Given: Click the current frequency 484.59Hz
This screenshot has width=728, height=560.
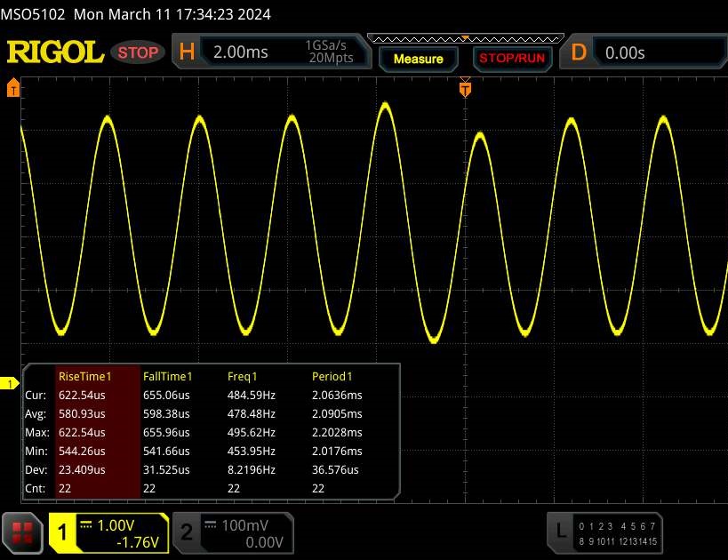Looking at the screenshot, I should pyautogui.click(x=252, y=396).
